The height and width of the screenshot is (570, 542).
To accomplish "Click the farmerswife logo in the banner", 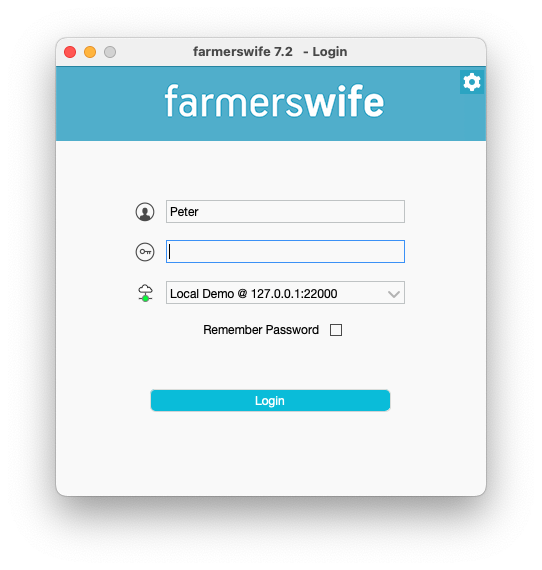I will (274, 101).
